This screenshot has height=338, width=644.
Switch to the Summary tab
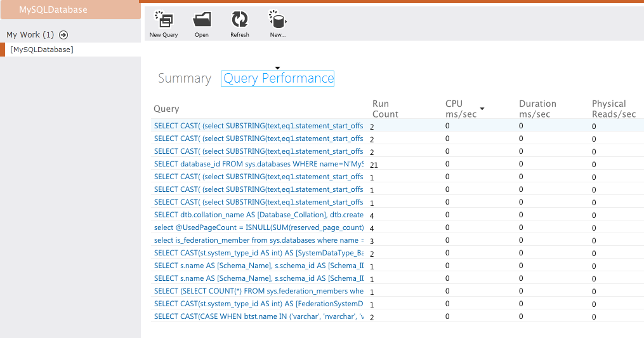pyautogui.click(x=184, y=78)
